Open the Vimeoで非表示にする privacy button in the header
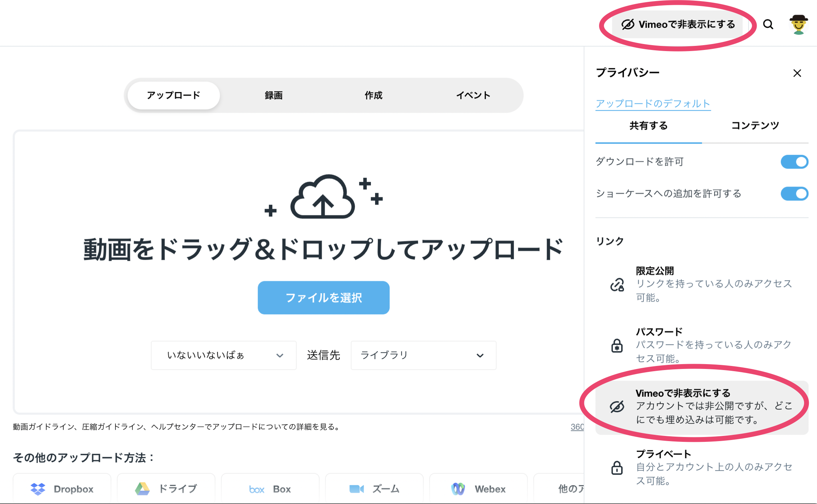 678,24
